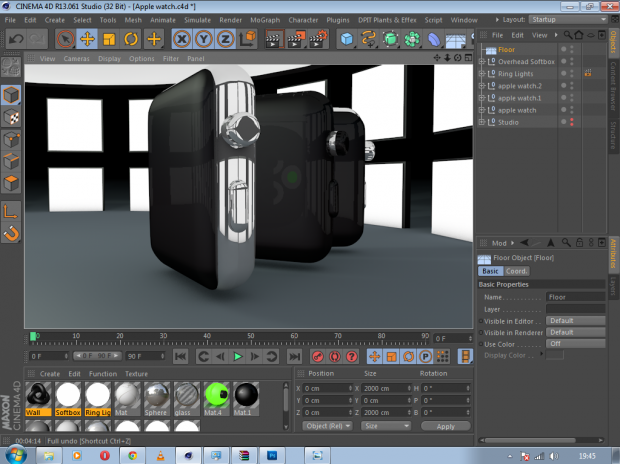Activate the Move tool in top toolbar
The height and width of the screenshot is (464, 620).
87,39
